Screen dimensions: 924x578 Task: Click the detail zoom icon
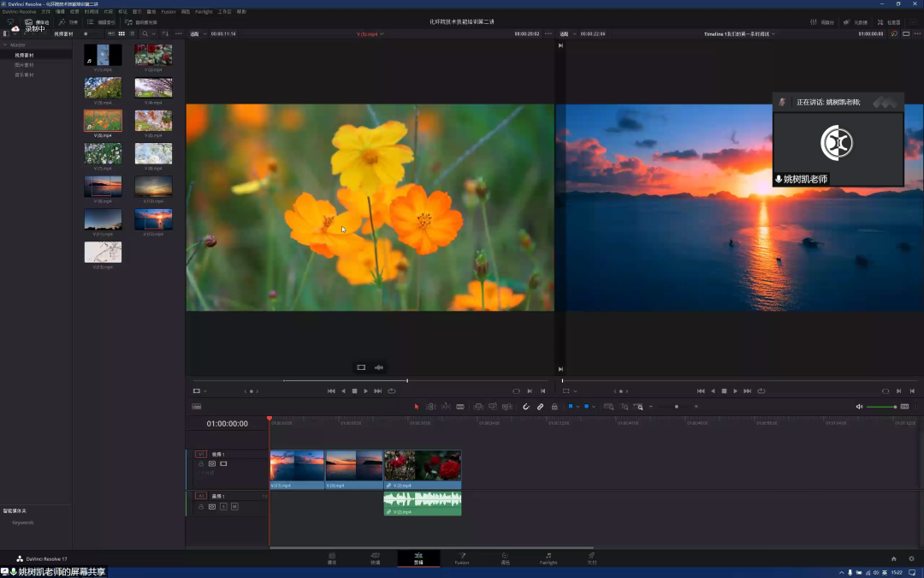pos(624,407)
